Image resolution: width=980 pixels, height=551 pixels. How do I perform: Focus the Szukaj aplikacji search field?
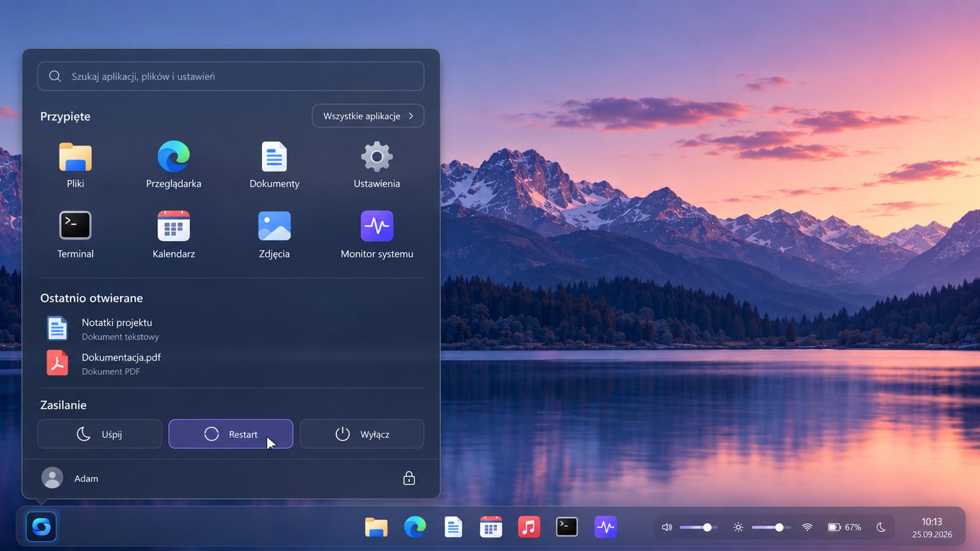click(x=231, y=77)
